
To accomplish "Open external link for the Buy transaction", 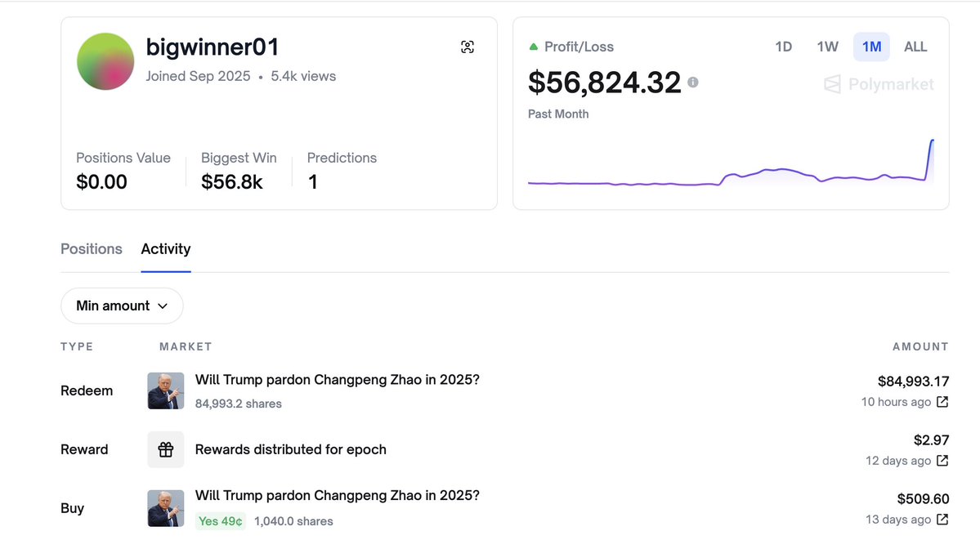I will tap(942, 520).
